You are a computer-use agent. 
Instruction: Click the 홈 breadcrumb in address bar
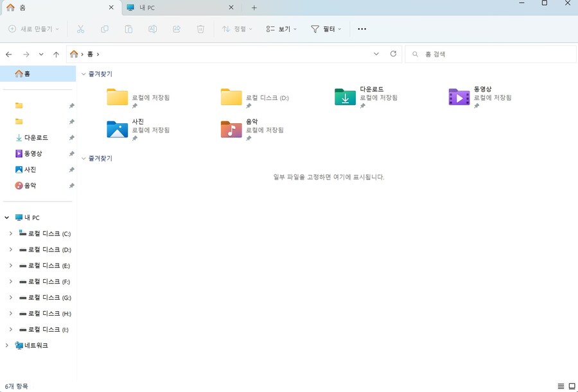[x=90, y=54]
